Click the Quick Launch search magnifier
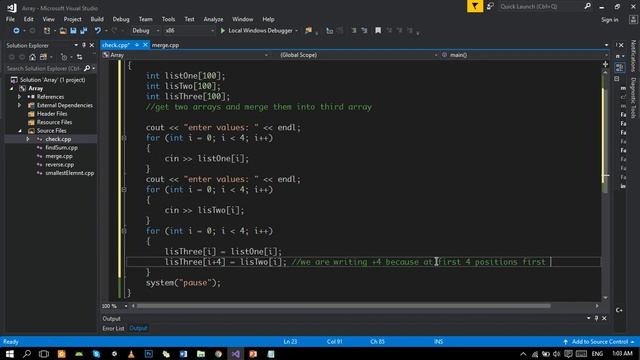The image size is (640, 360). (587, 6)
